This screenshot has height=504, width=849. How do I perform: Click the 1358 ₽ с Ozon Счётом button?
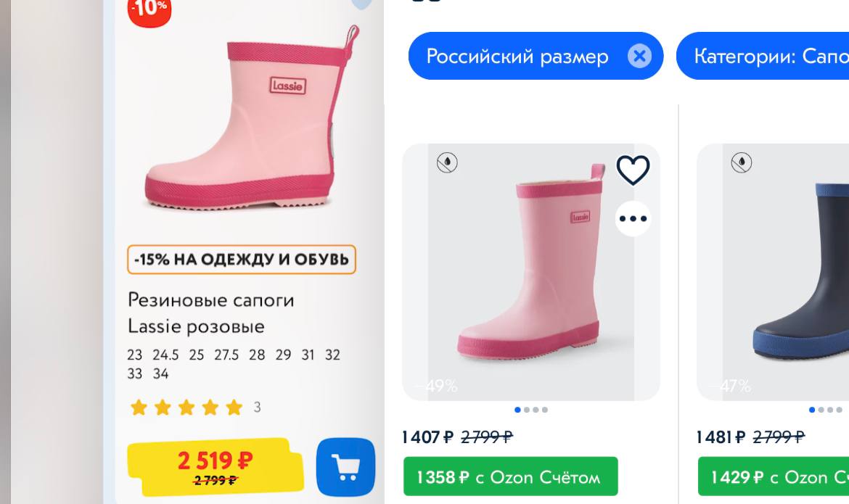[510, 476]
